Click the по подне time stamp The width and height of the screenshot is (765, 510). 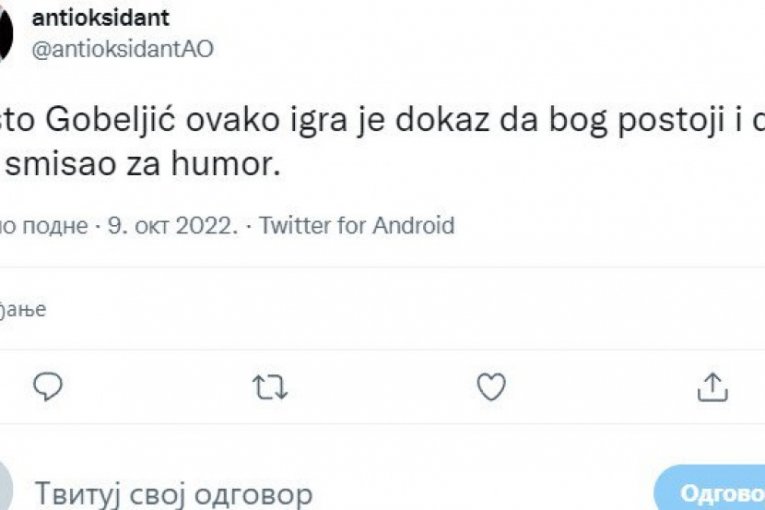coord(45,225)
